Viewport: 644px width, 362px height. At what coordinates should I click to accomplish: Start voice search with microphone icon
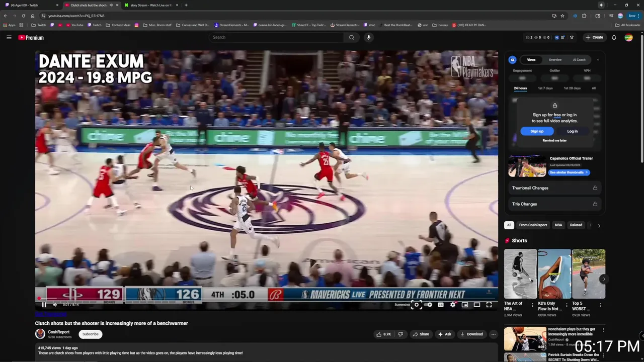coord(368,37)
